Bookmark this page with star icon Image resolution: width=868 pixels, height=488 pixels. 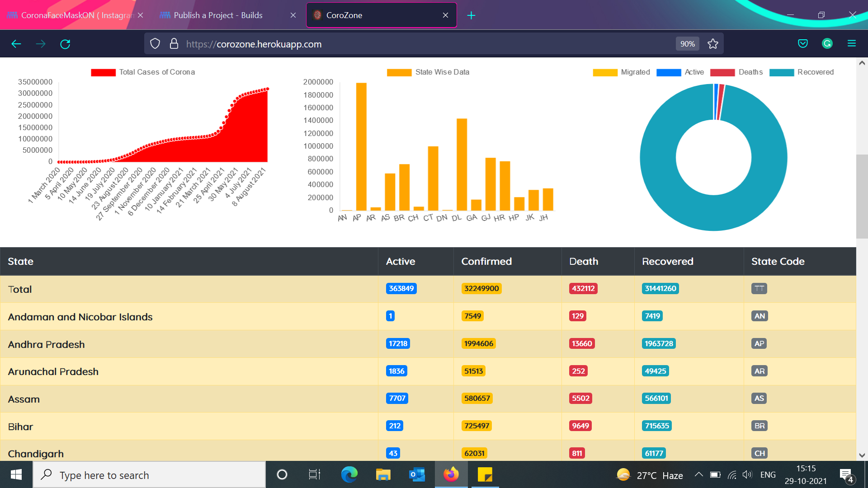point(713,44)
